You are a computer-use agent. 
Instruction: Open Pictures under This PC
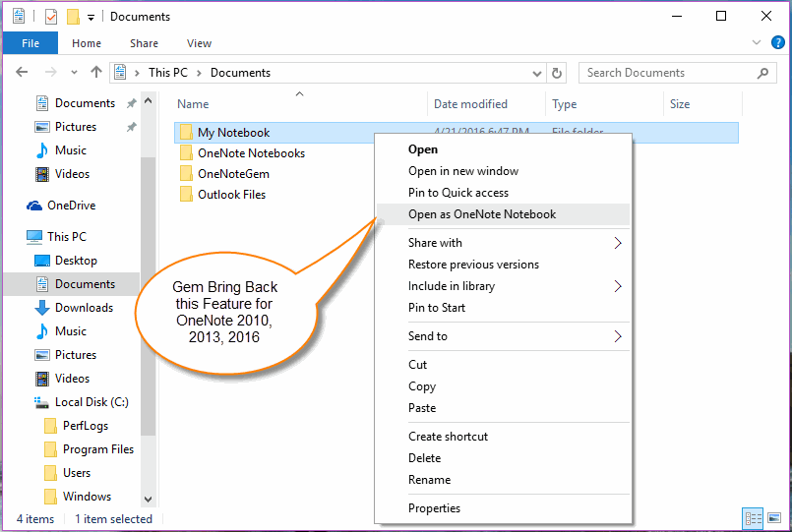tap(66, 355)
